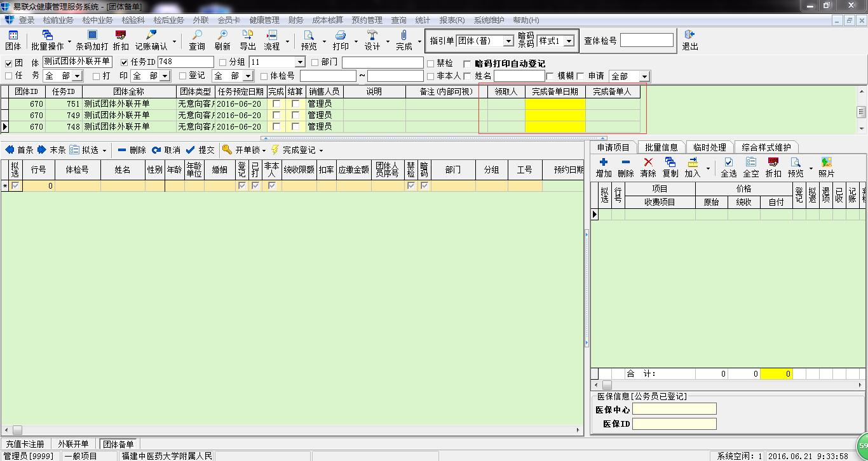The width and height of the screenshot is (868, 461).
Task: Enable the 分组 filter checkbox
Action: 222,62
